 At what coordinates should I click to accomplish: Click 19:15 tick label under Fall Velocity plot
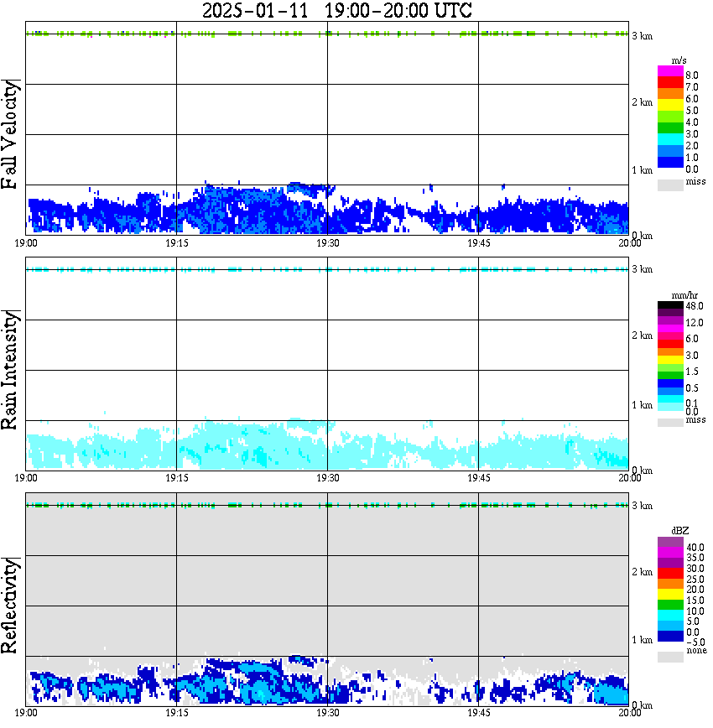pos(177,243)
